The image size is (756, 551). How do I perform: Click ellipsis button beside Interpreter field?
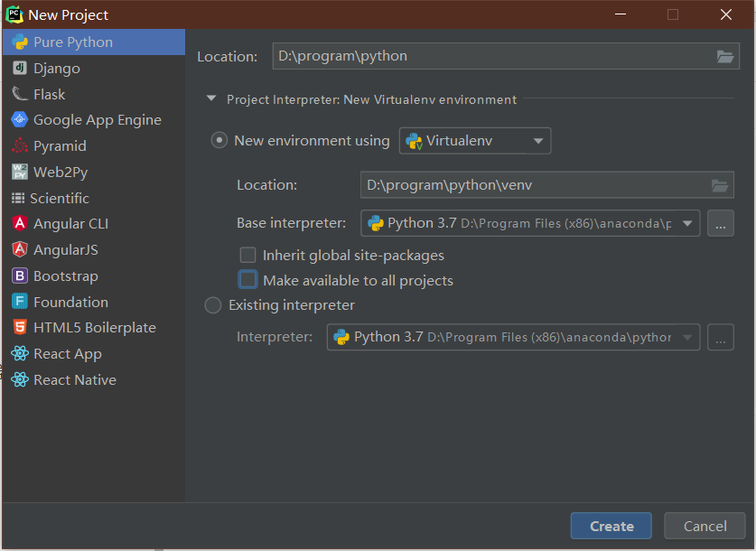(720, 337)
